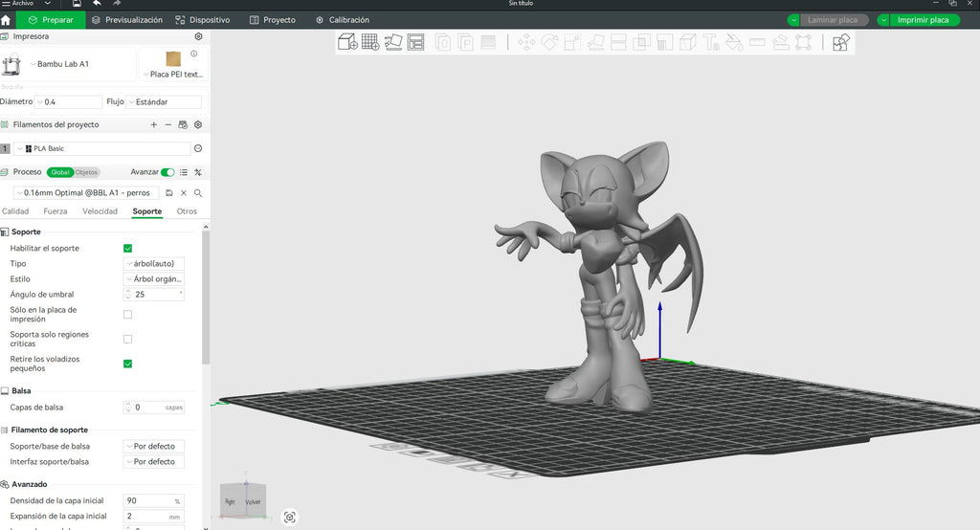
Task: Switch to the Dispositivo tab
Action: (203, 20)
